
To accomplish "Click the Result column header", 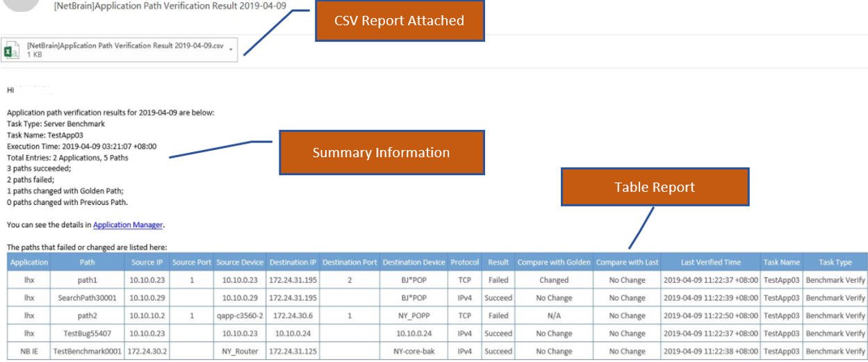I will coord(498,263).
